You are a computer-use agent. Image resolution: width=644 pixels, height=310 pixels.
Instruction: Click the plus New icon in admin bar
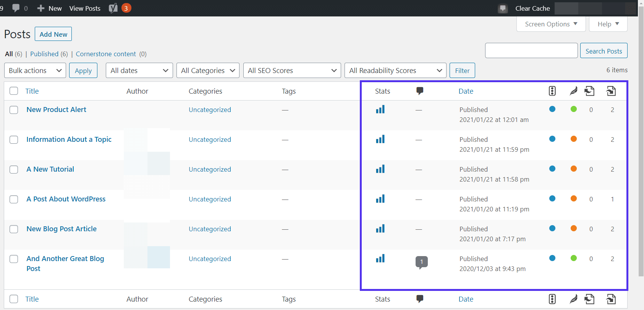click(x=41, y=8)
